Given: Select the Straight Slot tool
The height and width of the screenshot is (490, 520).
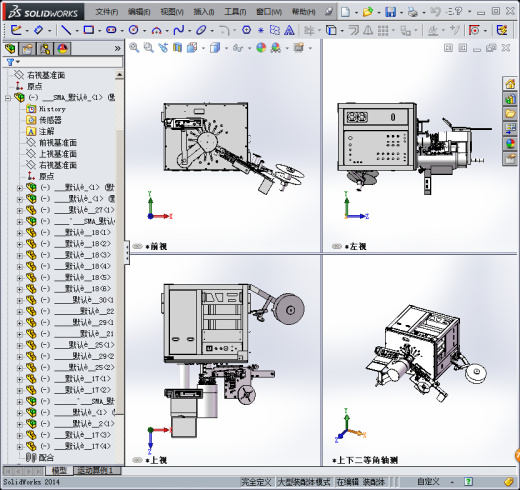Looking at the screenshot, I should 111,30.
